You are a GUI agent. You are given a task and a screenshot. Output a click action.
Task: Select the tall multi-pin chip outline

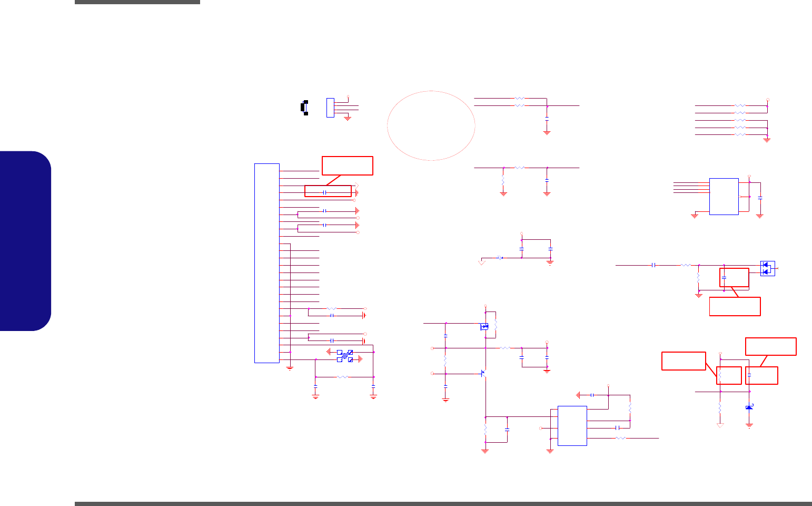click(266, 263)
